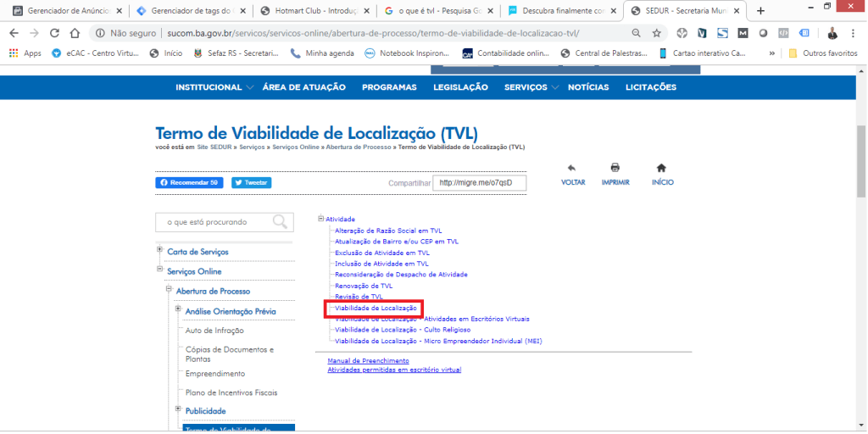868x434 pixels.
Task: Click the user profile avatar in toolbar
Action: (832, 33)
